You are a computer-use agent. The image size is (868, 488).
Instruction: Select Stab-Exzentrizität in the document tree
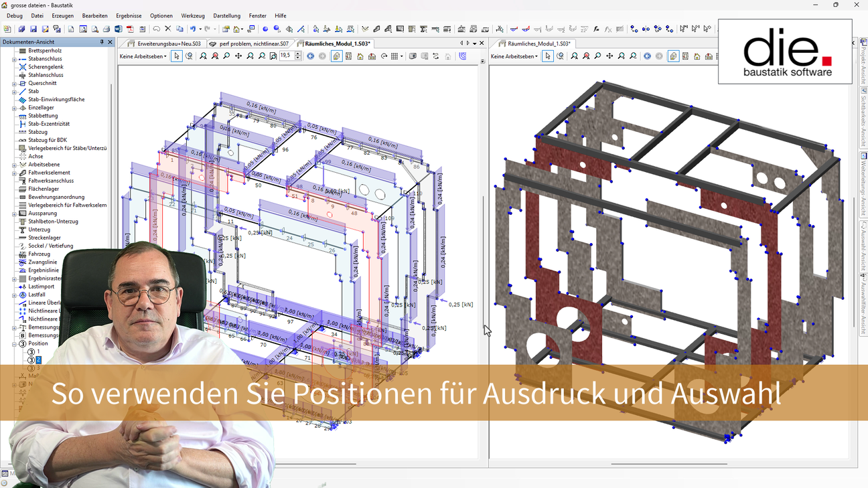[48, 124]
